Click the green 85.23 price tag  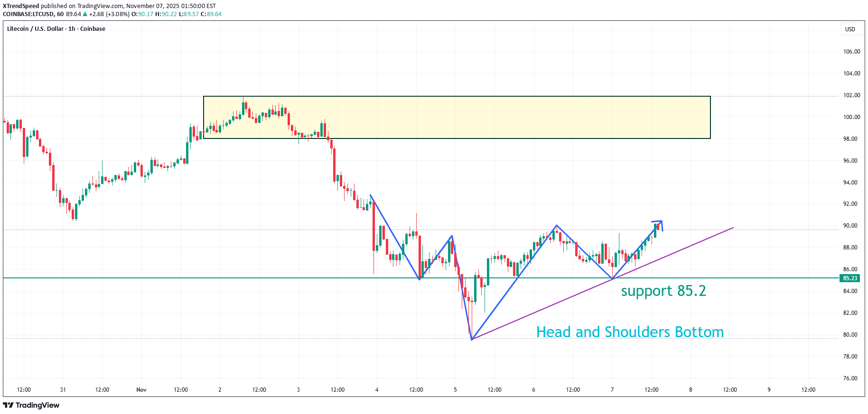850,278
